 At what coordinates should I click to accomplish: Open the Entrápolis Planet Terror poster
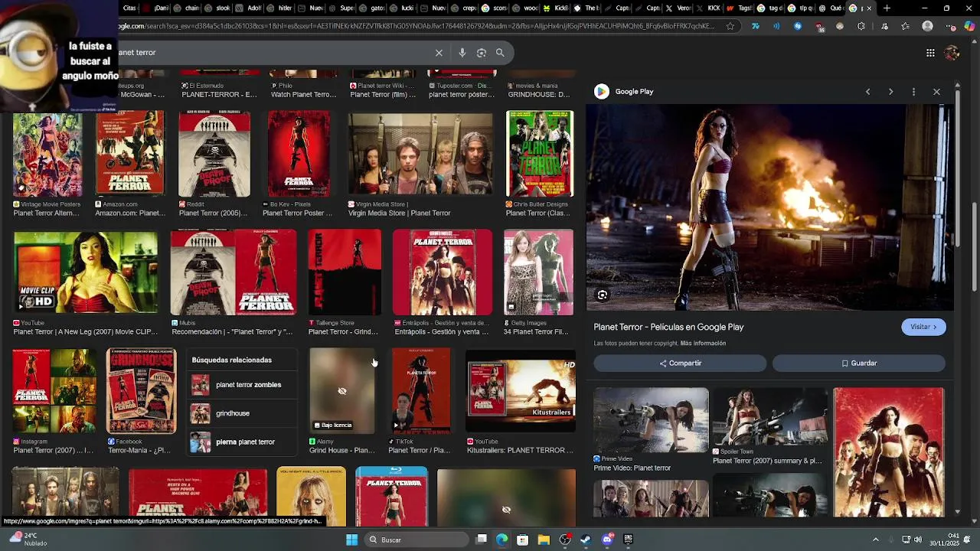pos(443,272)
